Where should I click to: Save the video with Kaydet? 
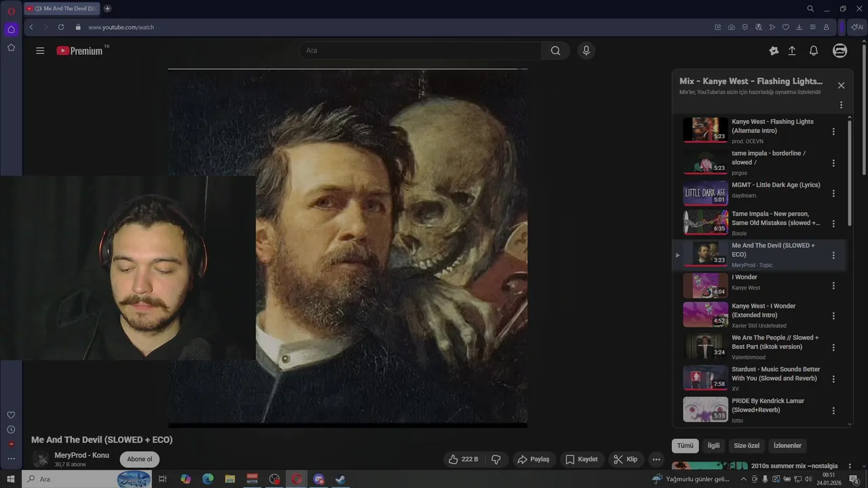(x=582, y=460)
